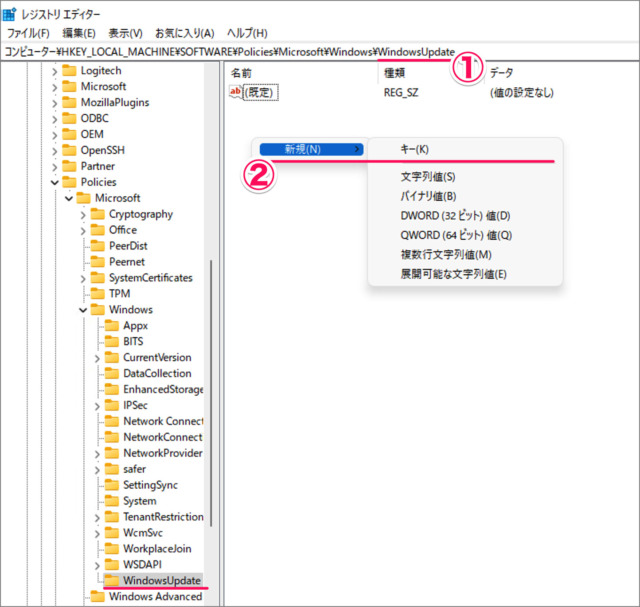Click the registry path address bar
Viewport: 640px width, 607px height.
pos(320,52)
